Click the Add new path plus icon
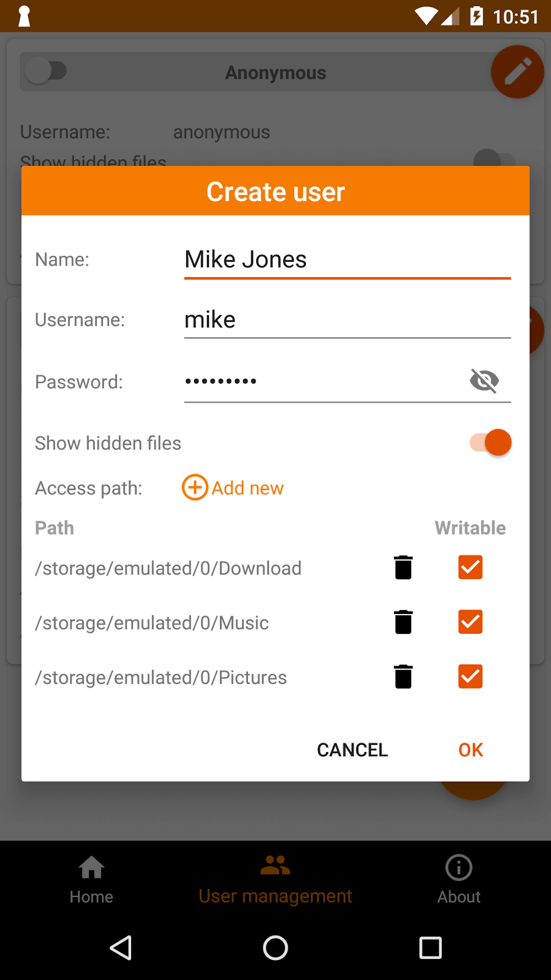The width and height of the screenshot is (551, 980). tap(195, 488)
